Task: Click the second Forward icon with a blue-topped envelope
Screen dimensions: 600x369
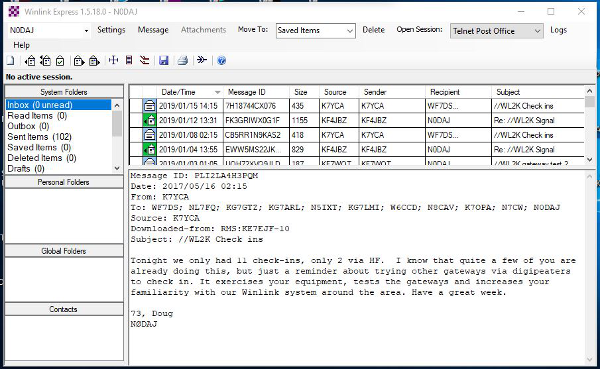Action: pos(94,60)
